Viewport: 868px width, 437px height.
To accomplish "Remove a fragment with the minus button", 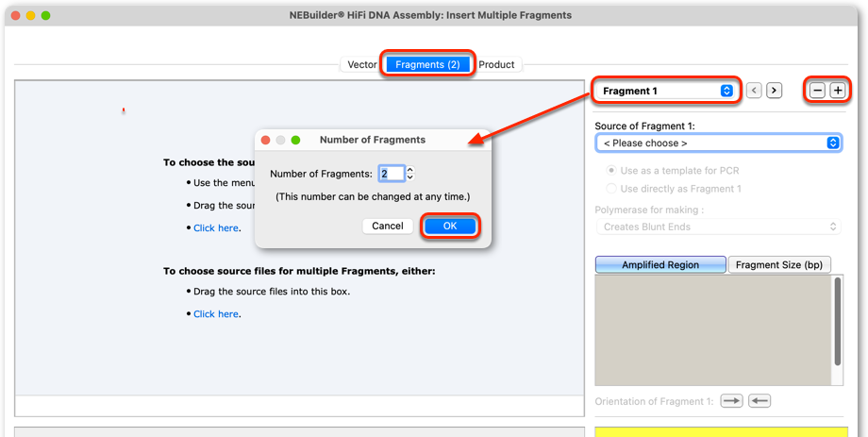I will 817,91.
